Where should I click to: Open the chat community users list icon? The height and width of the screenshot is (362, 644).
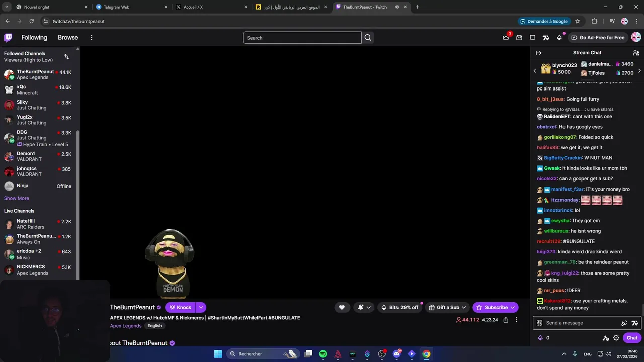tap(636, 53)
